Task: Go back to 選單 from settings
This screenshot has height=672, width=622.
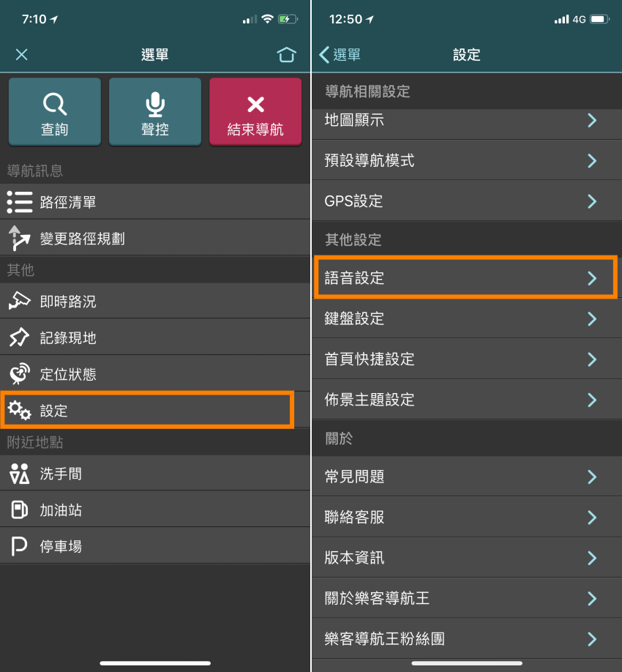Action: coord(340,55)
